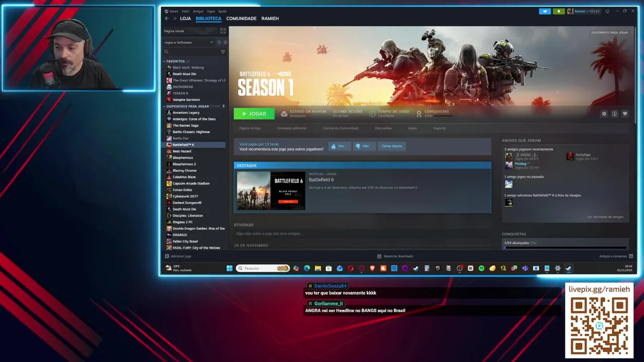Open the Jogos menu
Image resolution: width=644 pixels, height=362 pixels.
click(211, 11)
